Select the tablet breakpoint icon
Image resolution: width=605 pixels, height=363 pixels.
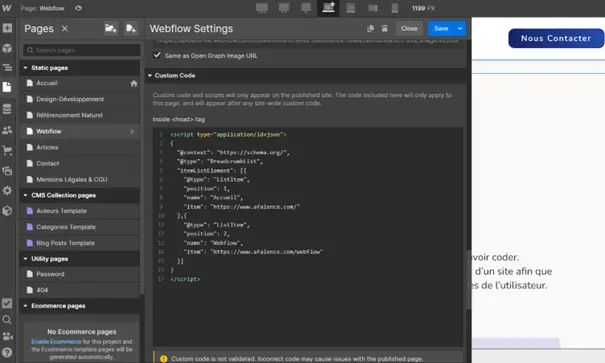(x=350, y=8)
